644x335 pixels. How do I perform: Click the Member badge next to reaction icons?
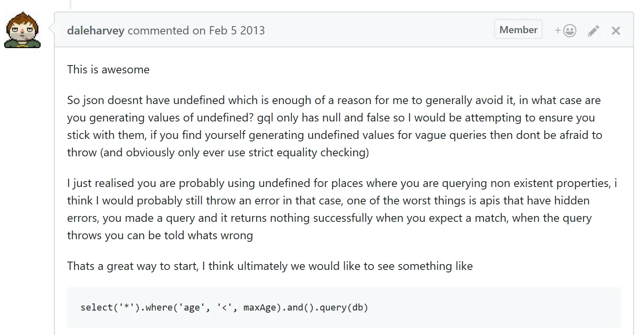click(x=518, y=29)
